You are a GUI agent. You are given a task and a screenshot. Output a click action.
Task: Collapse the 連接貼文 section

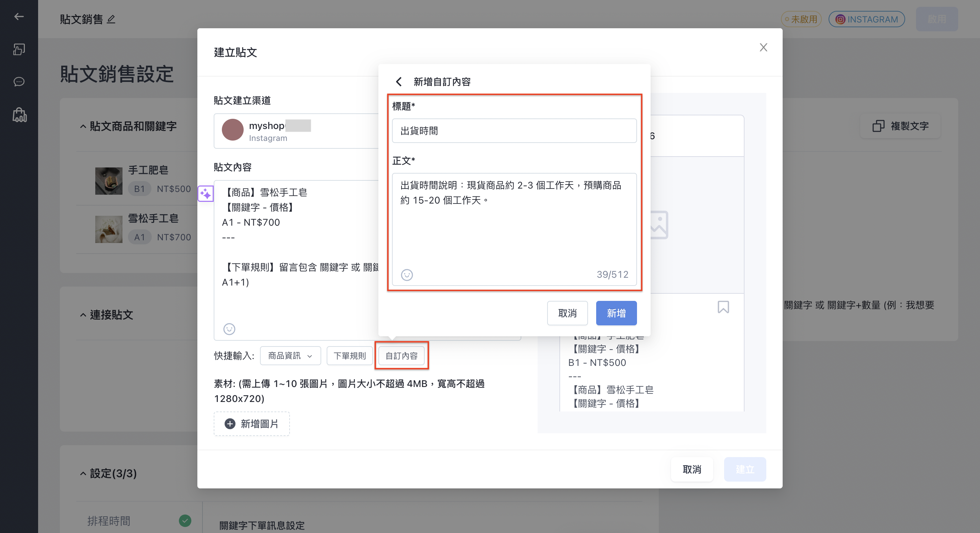tap(83, 315)
